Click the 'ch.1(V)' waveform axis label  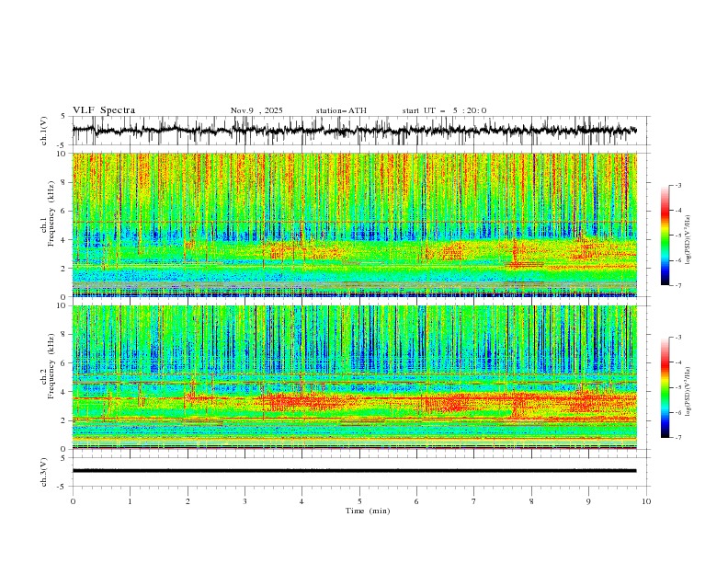pyautogui.click(x=44, y=131)
